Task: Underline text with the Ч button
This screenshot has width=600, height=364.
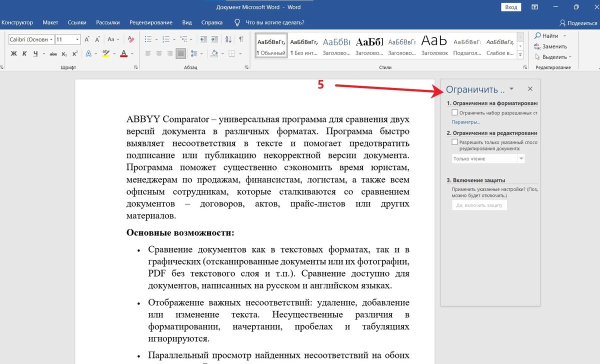Action: [35, 53]
